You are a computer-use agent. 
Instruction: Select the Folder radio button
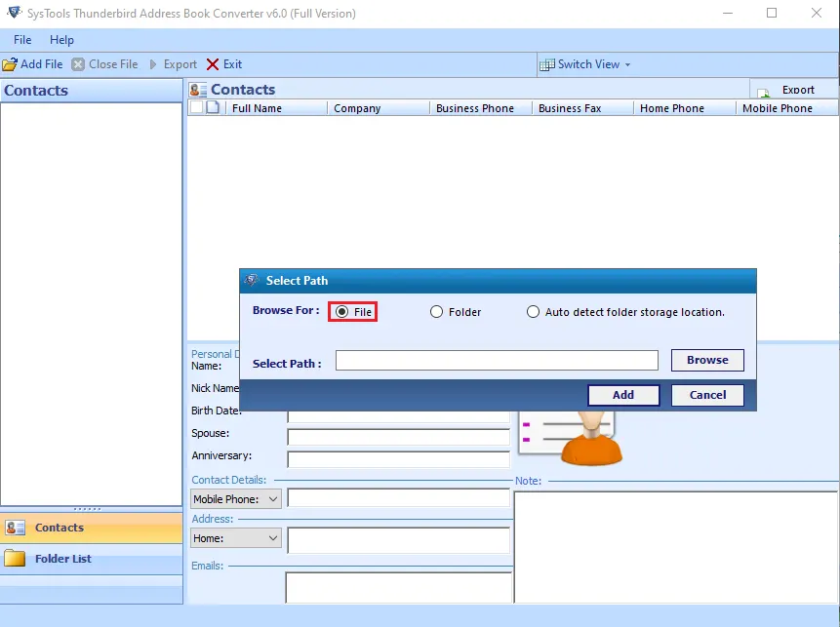point(437,312)
